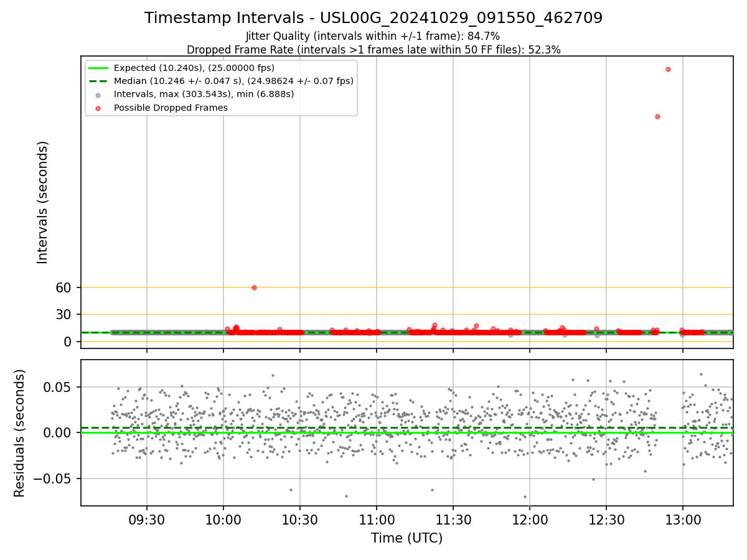Click the '60' tick label on the intervals axis

(63, 287)
